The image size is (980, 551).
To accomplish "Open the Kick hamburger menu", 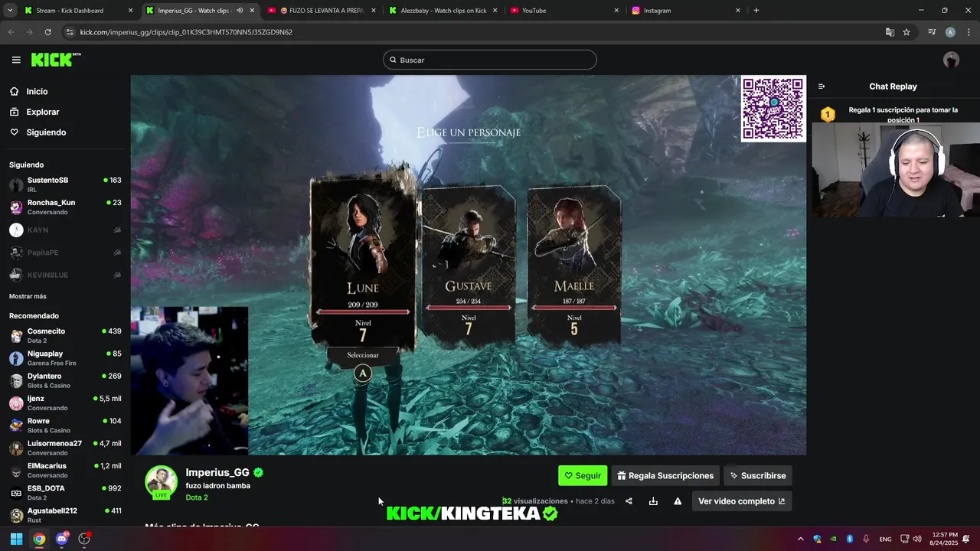I will [x=16, y=60].
